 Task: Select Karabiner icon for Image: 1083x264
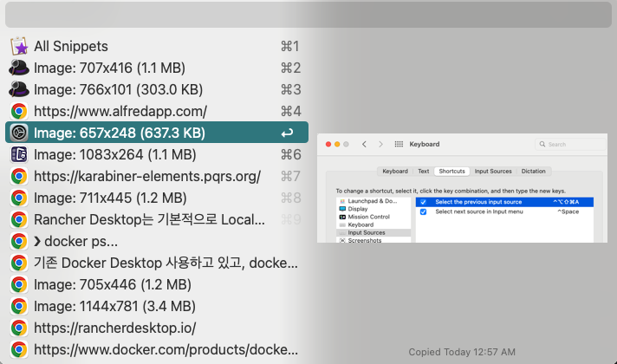[19, 154]
